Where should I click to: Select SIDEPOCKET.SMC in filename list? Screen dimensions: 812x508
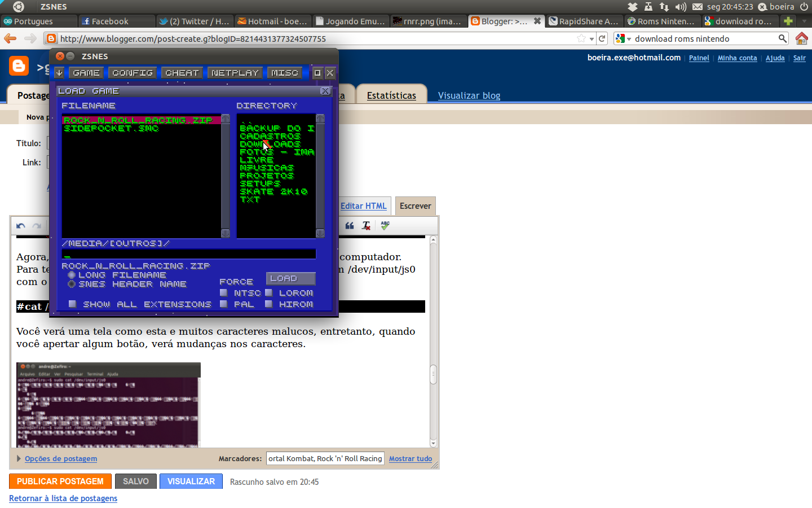pyautogui.click(x=111, y=128)
